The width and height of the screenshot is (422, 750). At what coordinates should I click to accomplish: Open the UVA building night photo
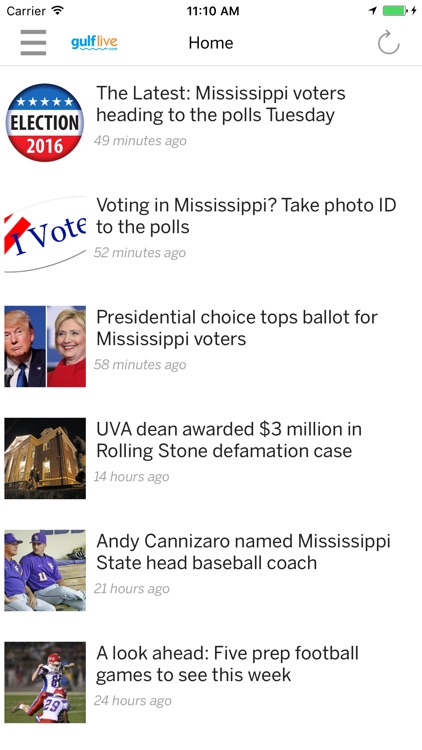click(x=45, y=458)
